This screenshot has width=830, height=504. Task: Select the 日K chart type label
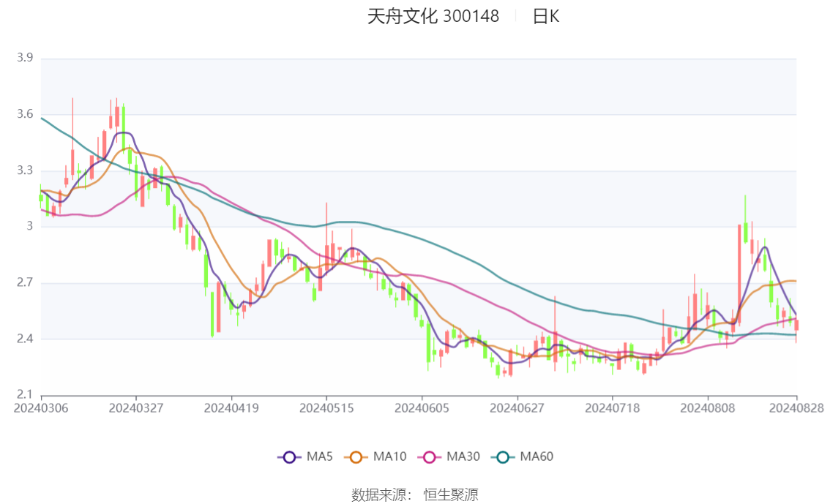[546, 16]
